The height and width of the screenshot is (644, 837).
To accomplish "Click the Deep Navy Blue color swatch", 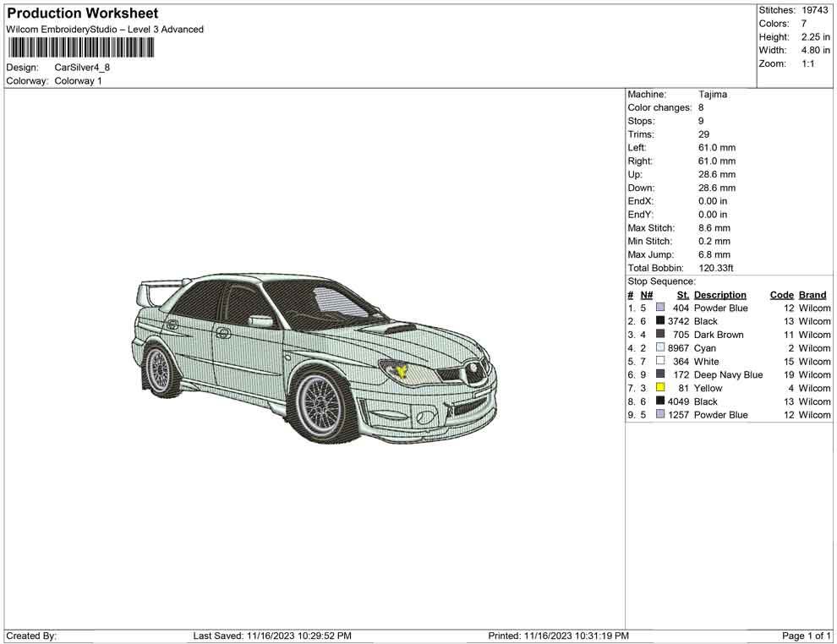I will coord(660,374).
